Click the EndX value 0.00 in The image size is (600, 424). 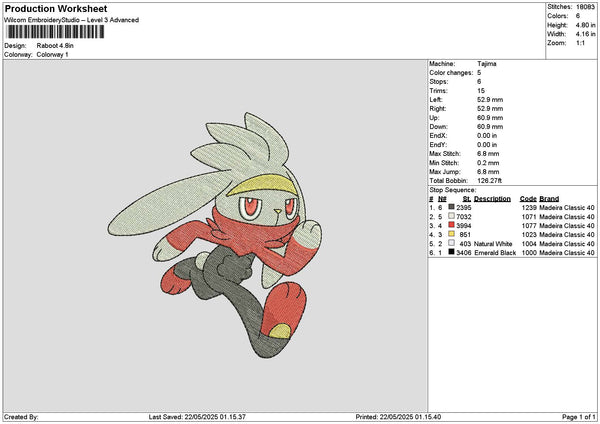487,136
